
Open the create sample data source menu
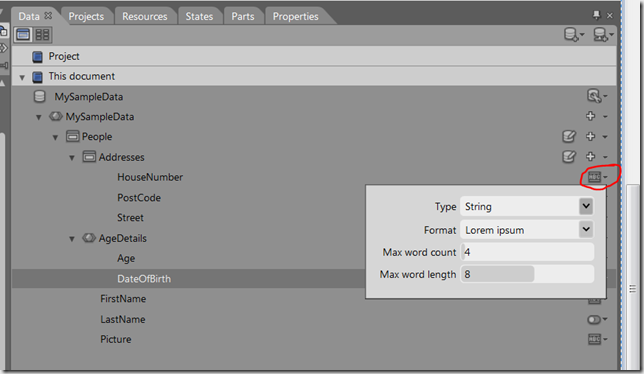point(574,35)
